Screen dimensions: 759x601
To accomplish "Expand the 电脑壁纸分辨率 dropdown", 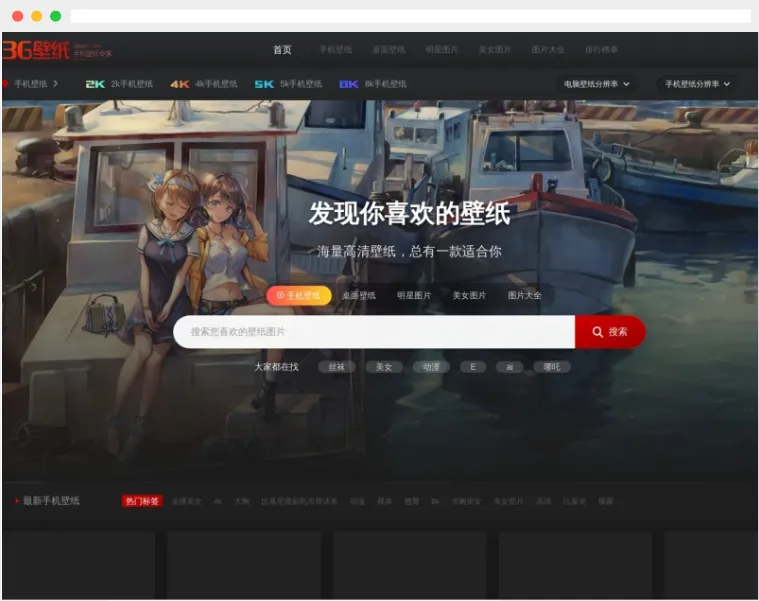I will [596, 84].
